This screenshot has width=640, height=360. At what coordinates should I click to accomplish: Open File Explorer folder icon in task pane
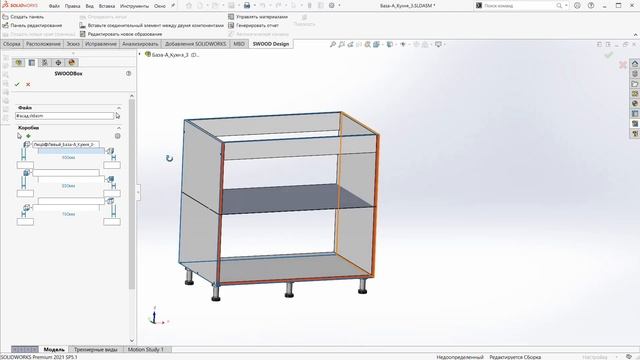coord(635,84)
